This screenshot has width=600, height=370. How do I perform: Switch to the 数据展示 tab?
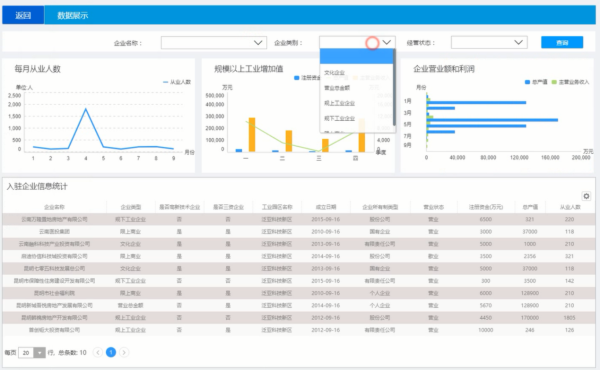click(73, 16)
